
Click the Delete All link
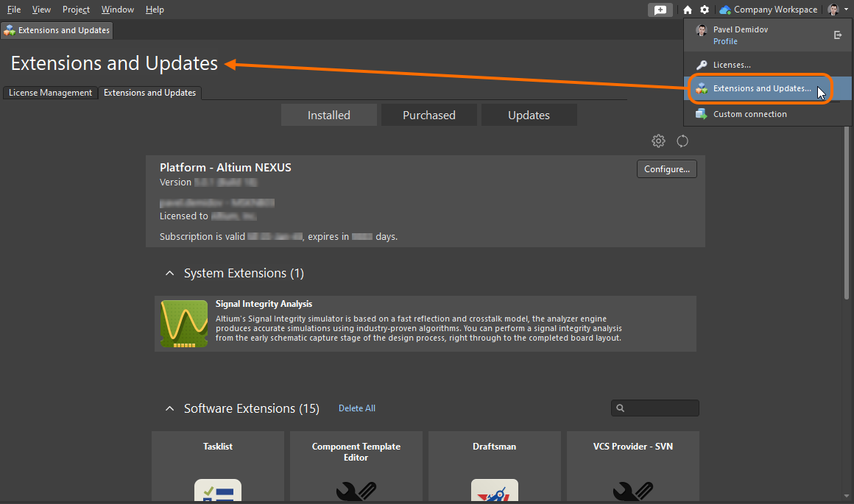coord(356,408)
